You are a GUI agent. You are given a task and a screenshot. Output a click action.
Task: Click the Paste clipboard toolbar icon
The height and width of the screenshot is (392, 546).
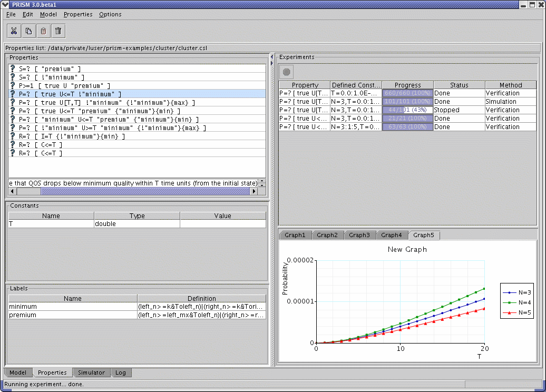(x=44, y=31)
